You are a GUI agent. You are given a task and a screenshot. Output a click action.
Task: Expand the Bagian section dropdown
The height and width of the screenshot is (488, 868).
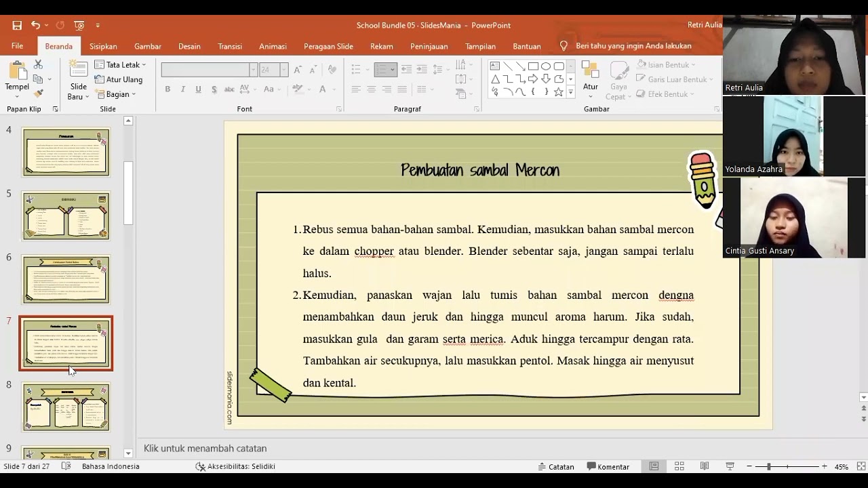(x=115, y=94)
